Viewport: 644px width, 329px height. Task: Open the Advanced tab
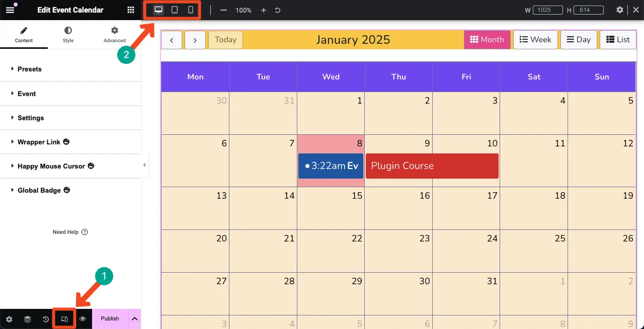click(115, 35)
